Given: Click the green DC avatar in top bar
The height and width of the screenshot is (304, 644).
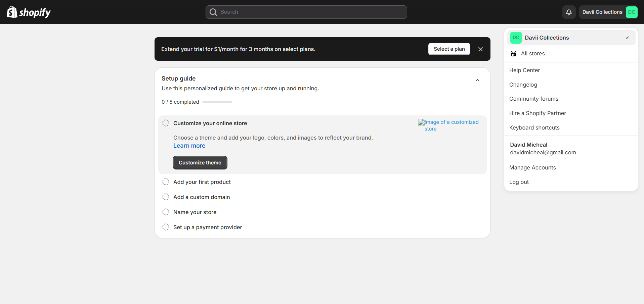Looking at the screenshot, I should click(632, 12).
